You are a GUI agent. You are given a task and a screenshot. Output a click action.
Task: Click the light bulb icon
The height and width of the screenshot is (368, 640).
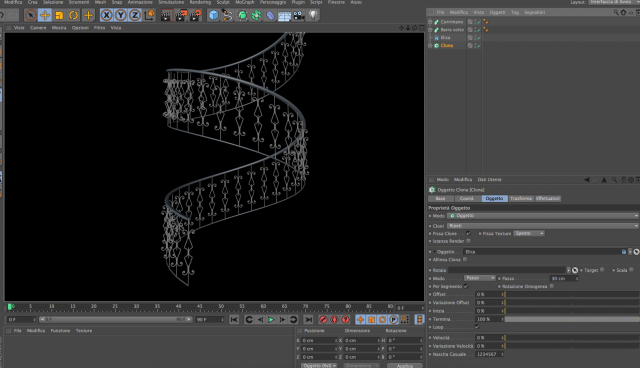coord(313,16)
